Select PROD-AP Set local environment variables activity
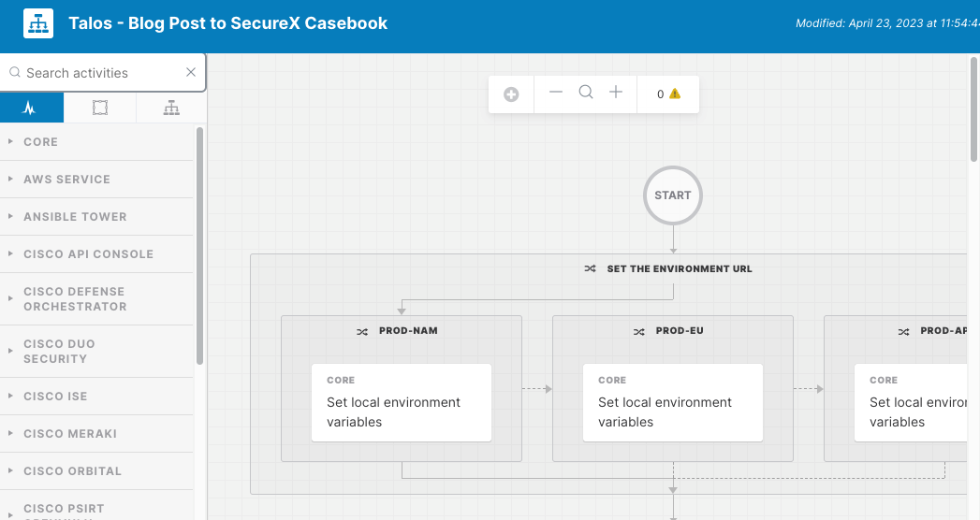Screen dimensions: 980x520 pyautogui.click(x=911, y=403)
